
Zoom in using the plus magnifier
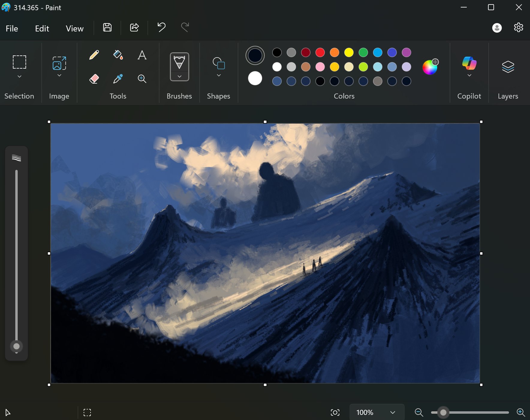(x=521, y=413)
